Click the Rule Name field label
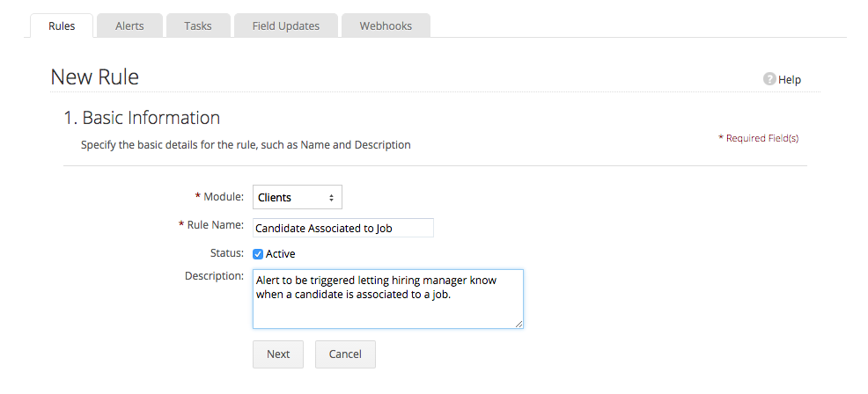 coord(215,225)
